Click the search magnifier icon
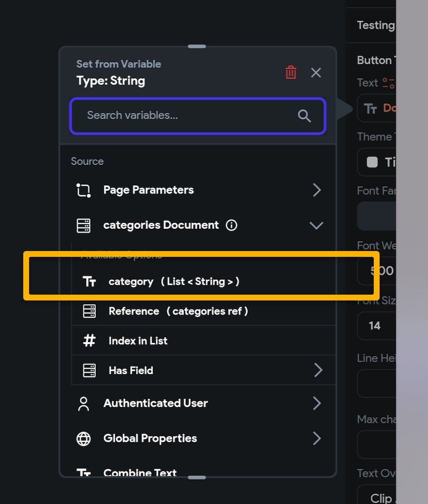Image resolution: width=428 pixels, height=504 pixels. tap(304, 116)
